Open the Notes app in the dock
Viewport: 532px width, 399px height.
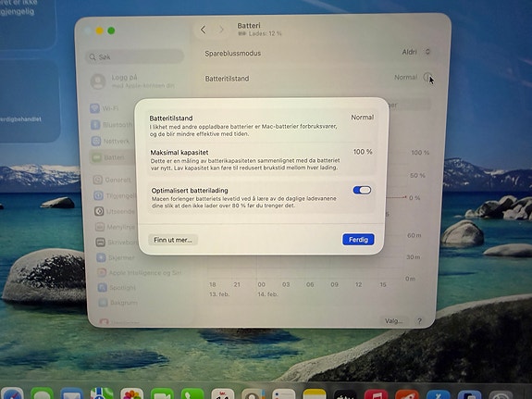[315, 394]
